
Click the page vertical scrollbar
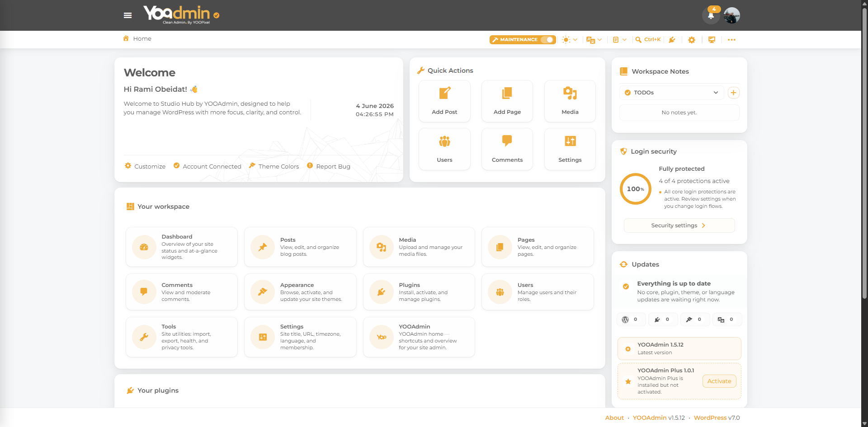point(864,154)
